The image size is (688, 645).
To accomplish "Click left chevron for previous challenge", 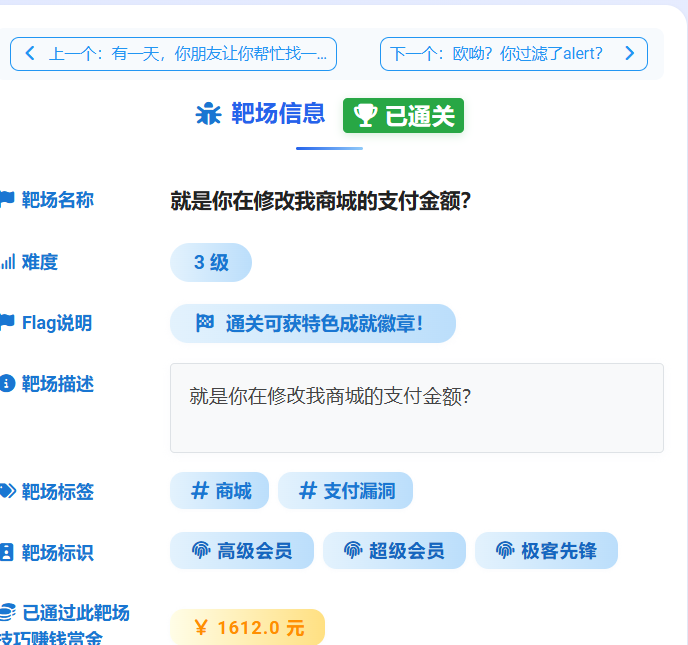I will coord(30,53).
